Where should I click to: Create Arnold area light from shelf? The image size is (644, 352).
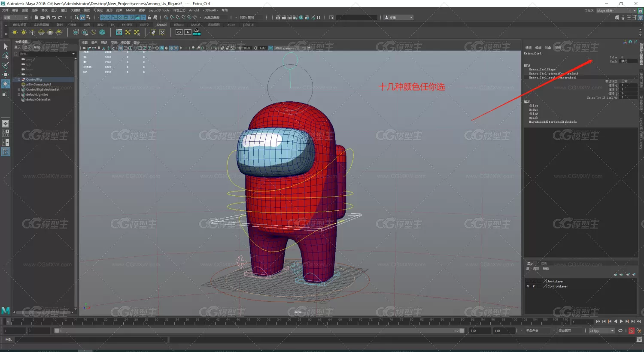coord(15,32)
